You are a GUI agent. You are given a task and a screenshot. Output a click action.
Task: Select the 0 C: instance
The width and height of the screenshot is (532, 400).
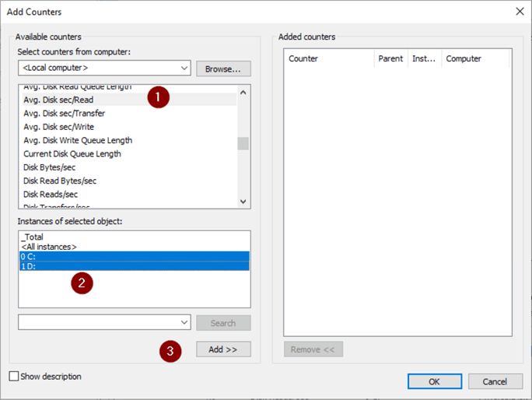pyautogui.click(x=31, y=256)
